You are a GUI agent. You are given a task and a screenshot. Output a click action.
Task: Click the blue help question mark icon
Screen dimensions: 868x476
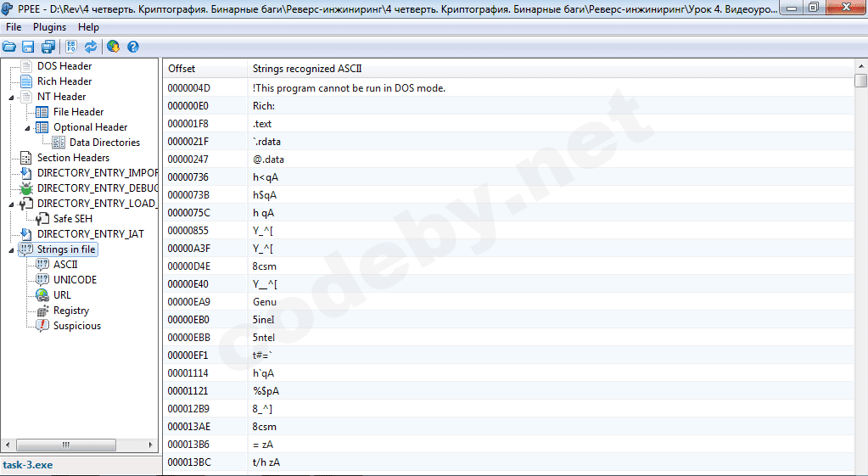133,47
